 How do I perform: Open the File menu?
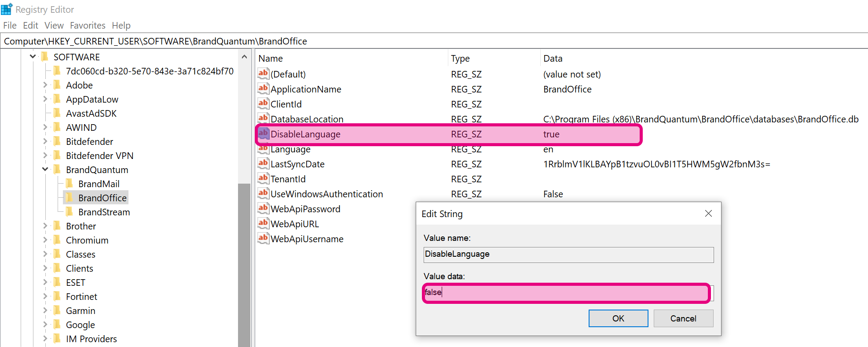tap(10, 26)
